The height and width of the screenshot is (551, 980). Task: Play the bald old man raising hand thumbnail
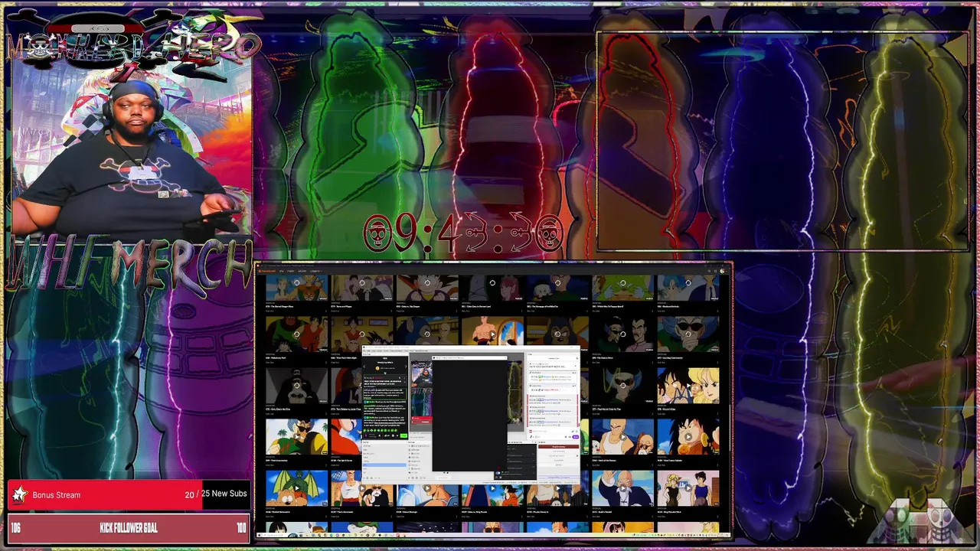point(622,488)
